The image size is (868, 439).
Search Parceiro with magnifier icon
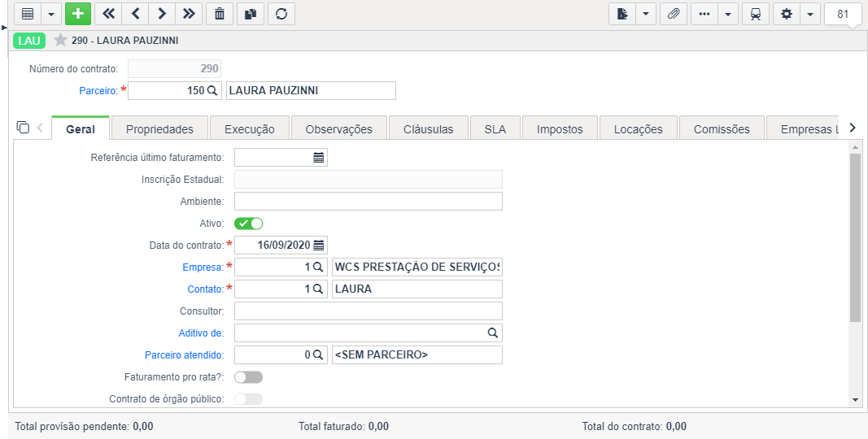pyautogui.click(x=212, y=91)
